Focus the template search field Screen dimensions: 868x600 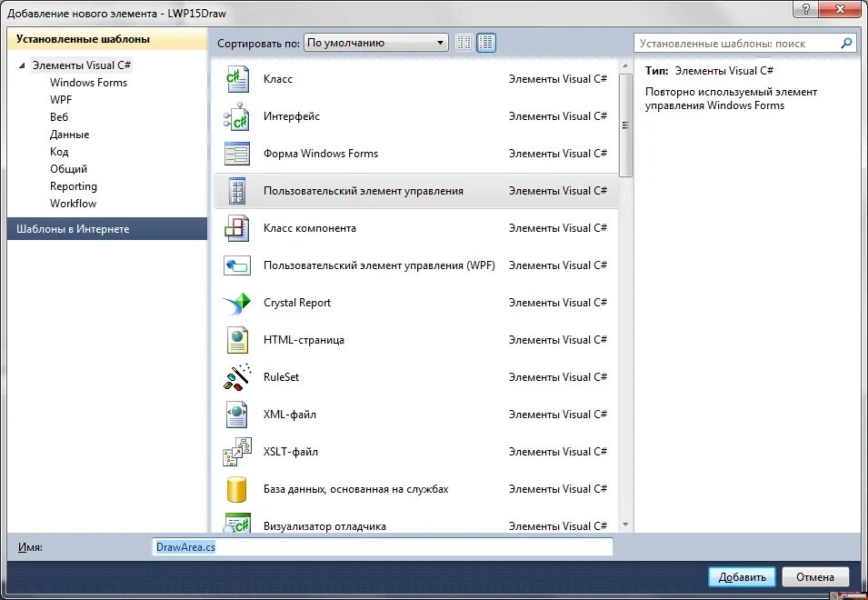point(739,43)
